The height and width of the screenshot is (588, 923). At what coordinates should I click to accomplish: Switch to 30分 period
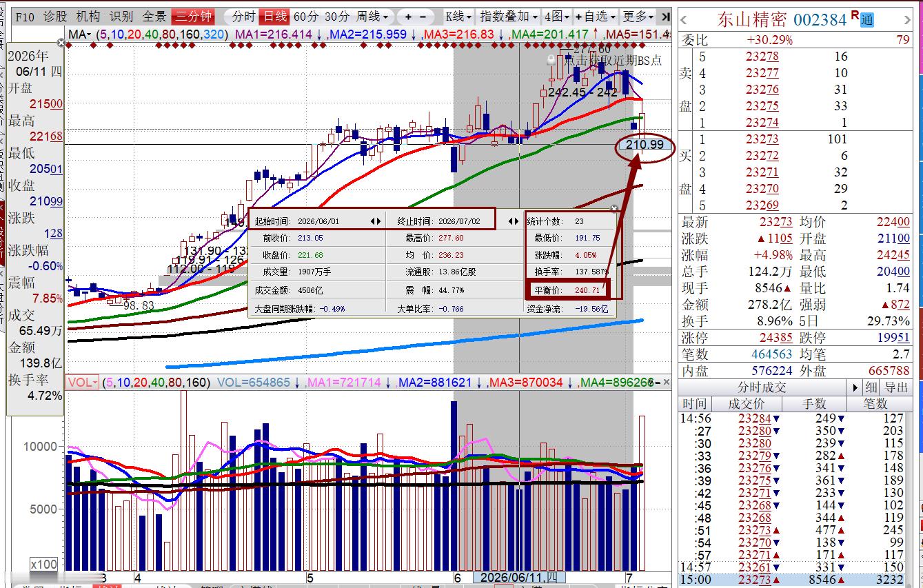(337, 17)
